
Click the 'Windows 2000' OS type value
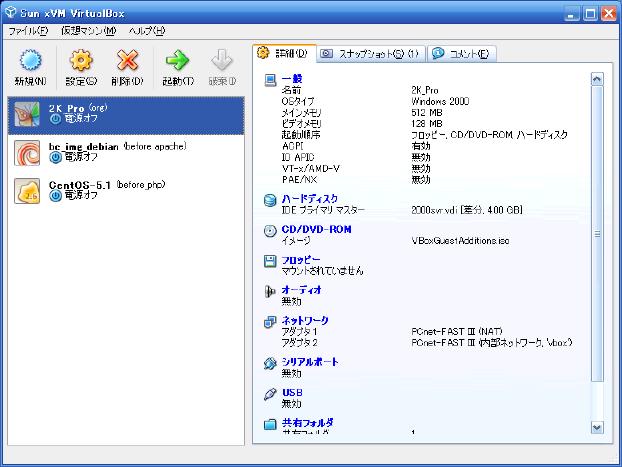(x=440, y=101)
